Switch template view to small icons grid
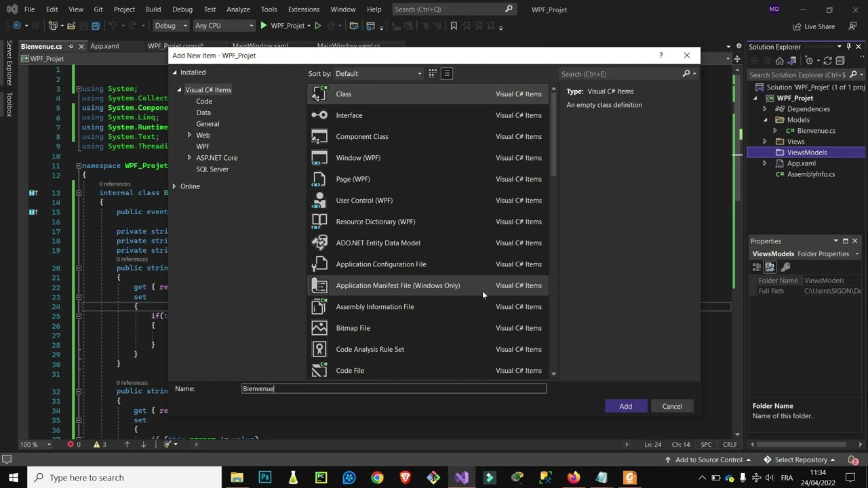Screen dimensions: 868x488 432,73
